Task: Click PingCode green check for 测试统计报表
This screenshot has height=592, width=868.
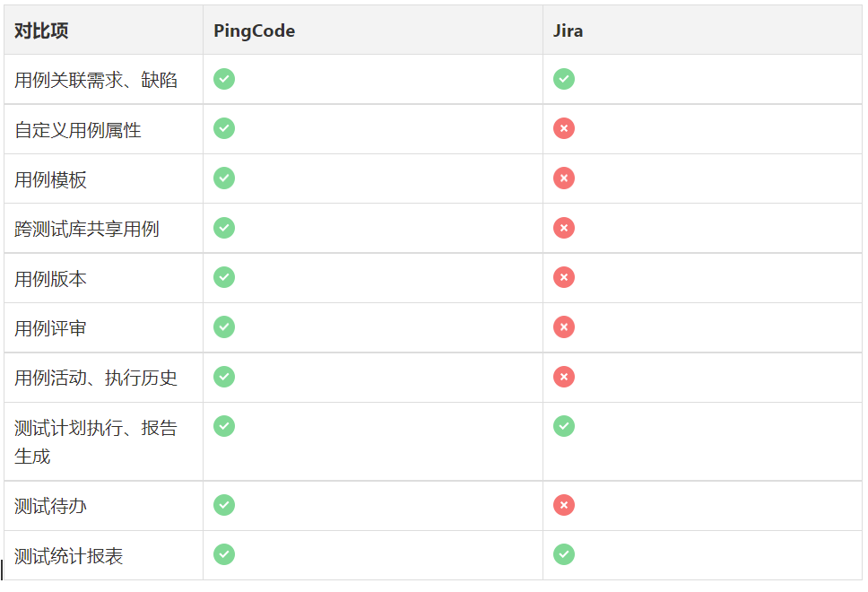Action: coord(224,555)
